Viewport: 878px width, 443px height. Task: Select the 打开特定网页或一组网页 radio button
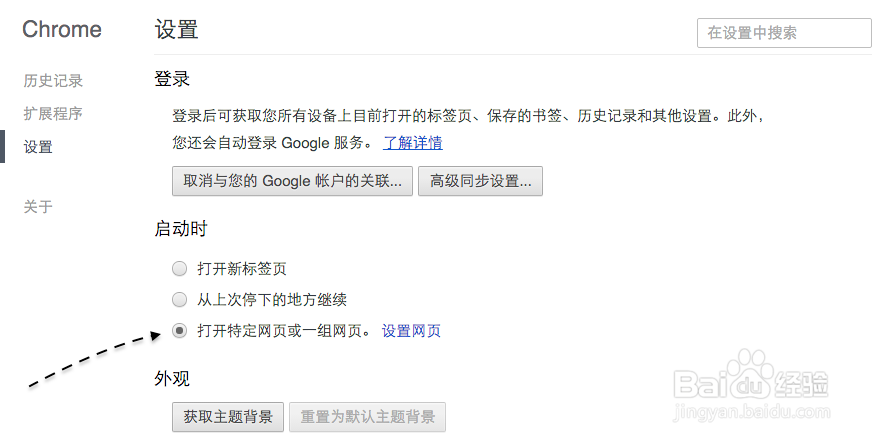(x=179, y=331)
